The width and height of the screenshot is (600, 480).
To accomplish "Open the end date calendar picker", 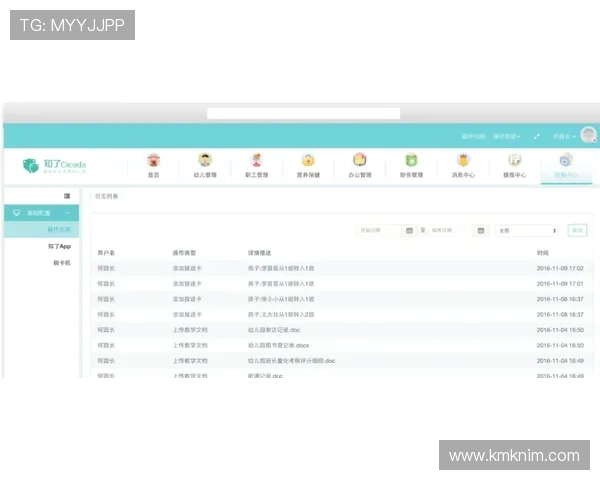I will pos(481,230).
